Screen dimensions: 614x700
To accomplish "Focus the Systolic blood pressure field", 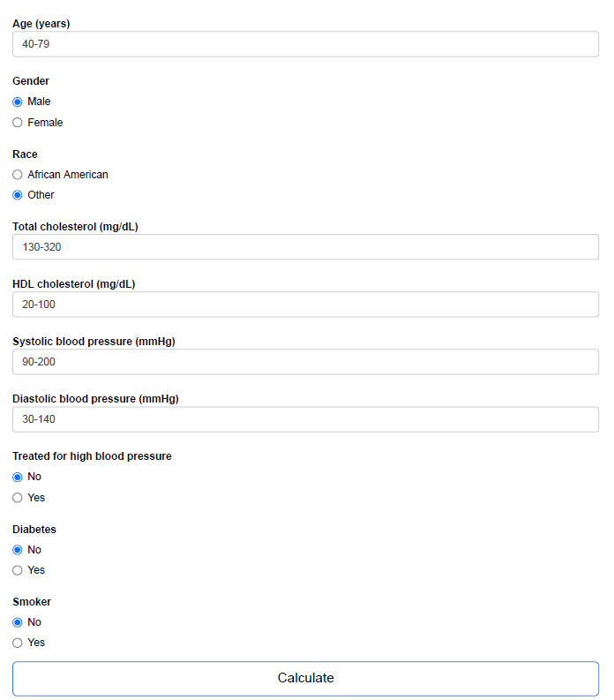I will pos(305,362).
